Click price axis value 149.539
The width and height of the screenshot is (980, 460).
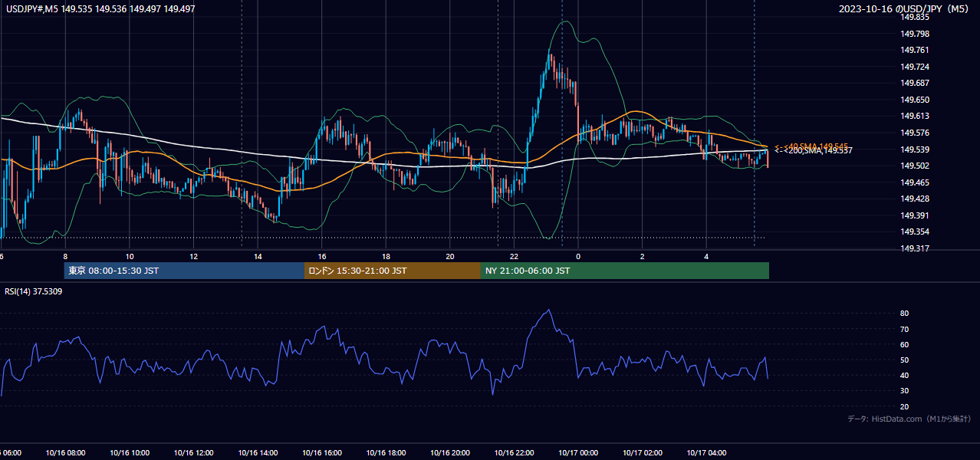pyautogui.click(x=915, y=149)
